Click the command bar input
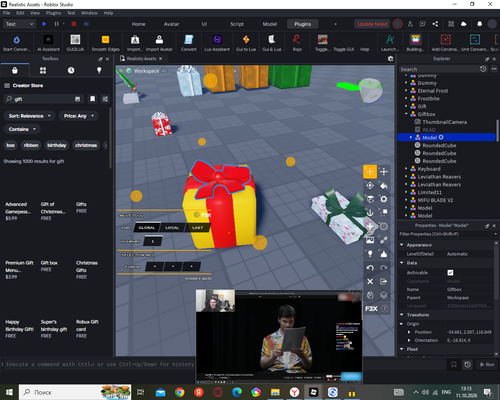 [100, 364]
